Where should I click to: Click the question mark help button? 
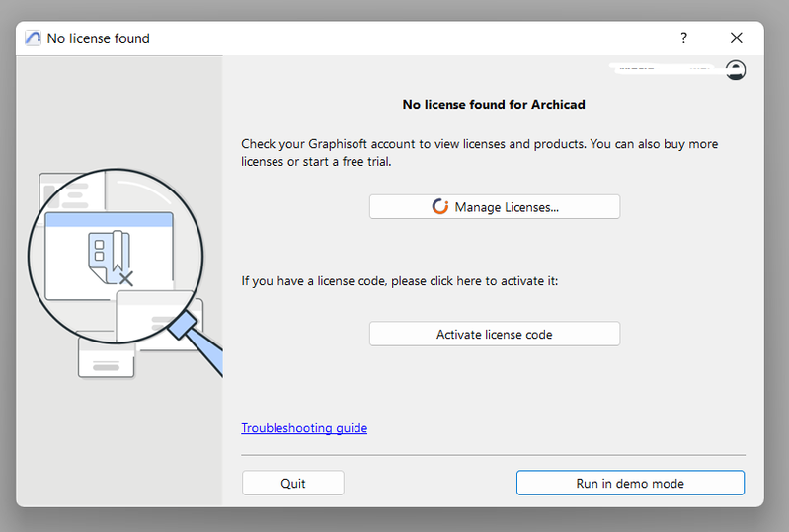[x=683, y=38]
